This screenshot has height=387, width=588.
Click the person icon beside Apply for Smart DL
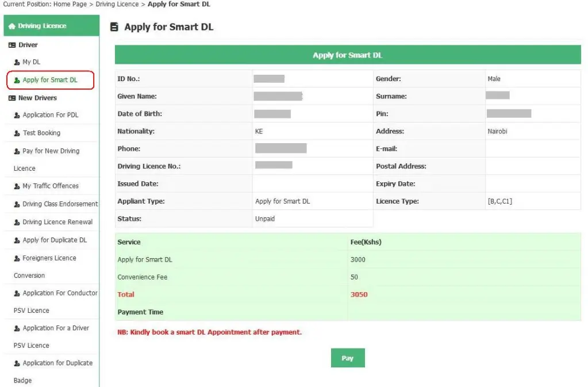(17, 81)
